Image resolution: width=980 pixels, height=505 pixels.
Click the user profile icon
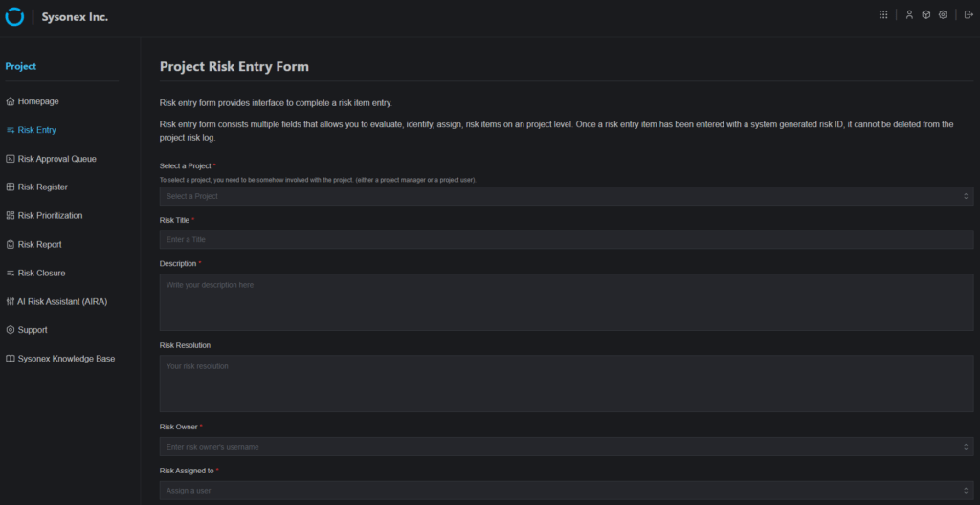coord(909,14)
